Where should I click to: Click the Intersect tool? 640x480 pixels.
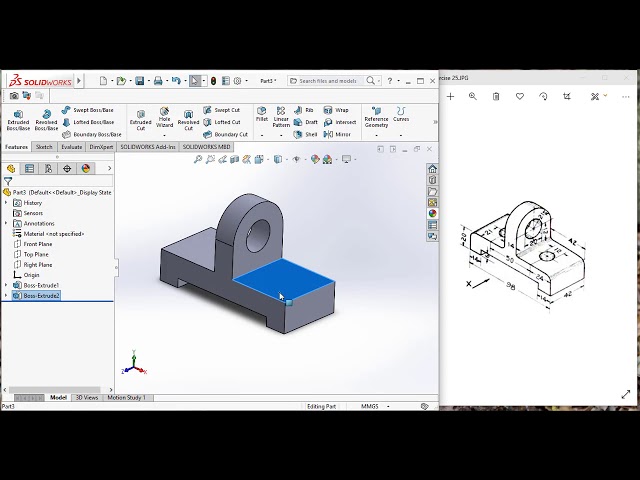tap(340, 122)
